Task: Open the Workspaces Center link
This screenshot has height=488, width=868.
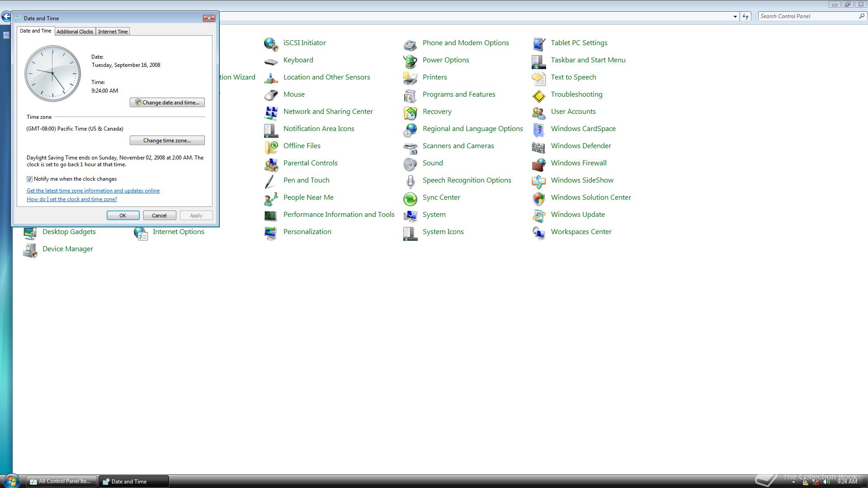Action: coord(581,232)
